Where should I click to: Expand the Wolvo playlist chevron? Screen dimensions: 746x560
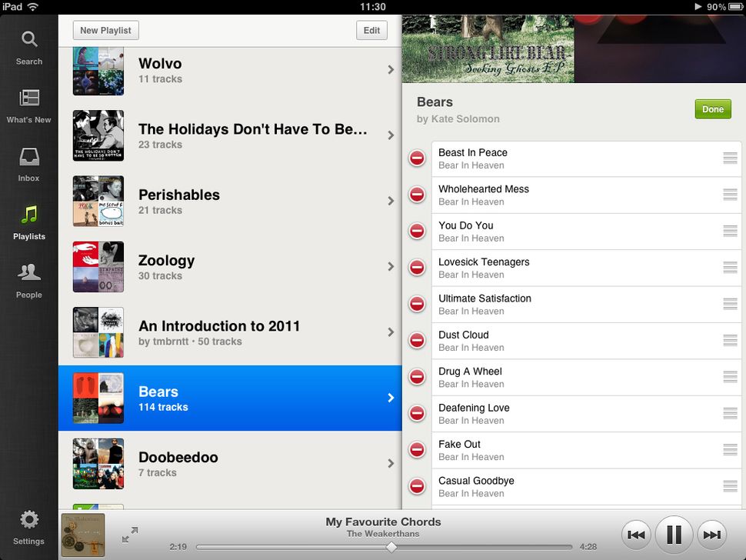point(391,69)
